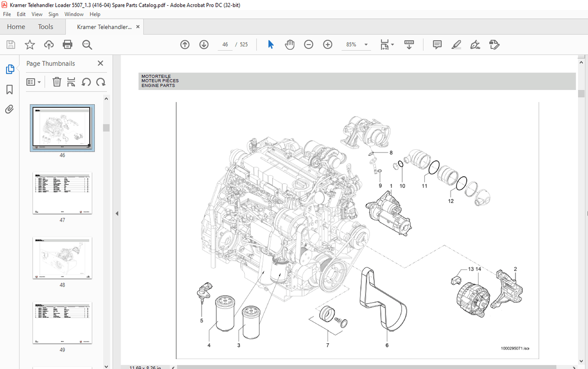
Task: Click the page number input field
Action: [x=224, y=44]
